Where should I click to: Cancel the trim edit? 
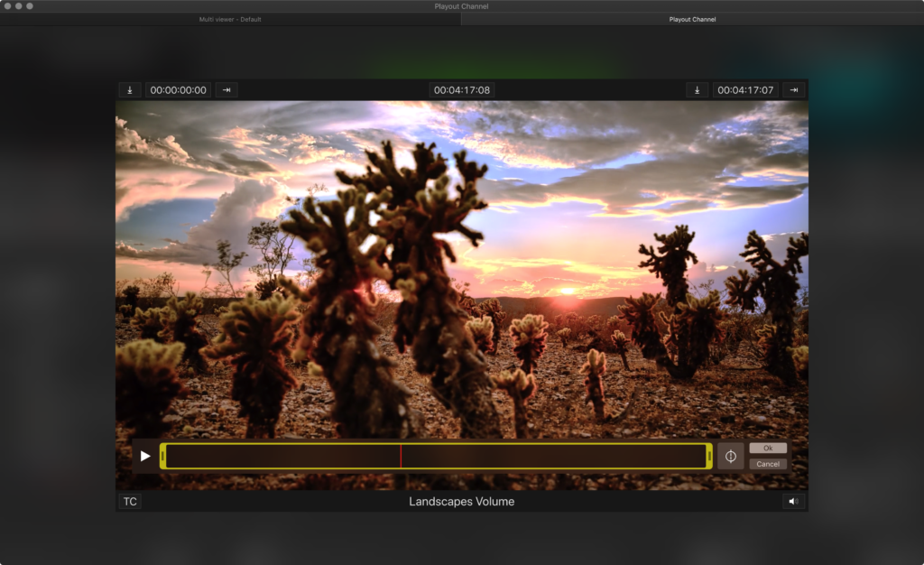768,464
